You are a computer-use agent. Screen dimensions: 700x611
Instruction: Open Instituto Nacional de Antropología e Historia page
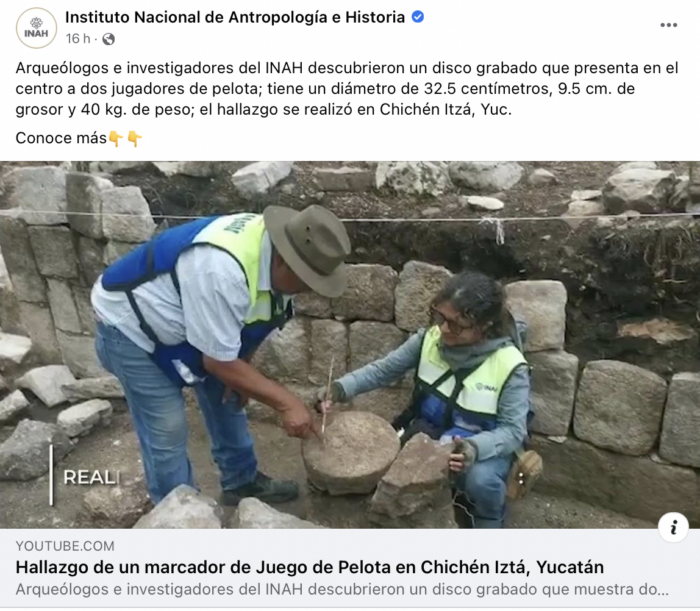[x=235, y=17]
